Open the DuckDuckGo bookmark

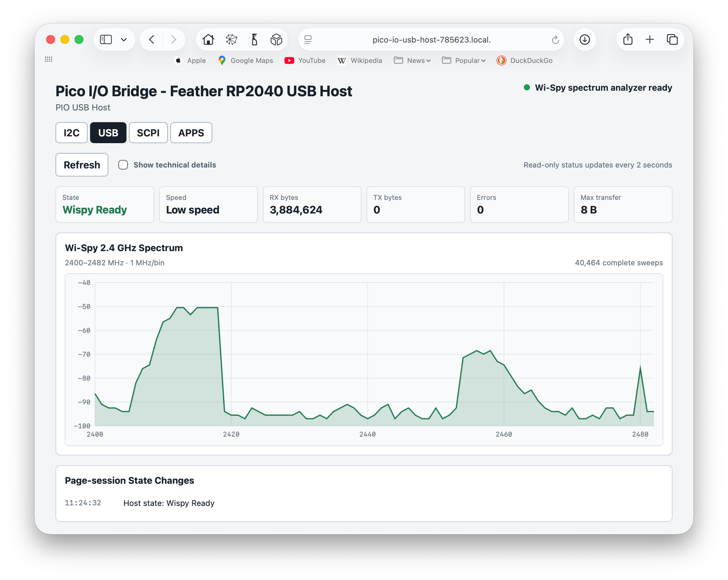[x=524, y=60]
